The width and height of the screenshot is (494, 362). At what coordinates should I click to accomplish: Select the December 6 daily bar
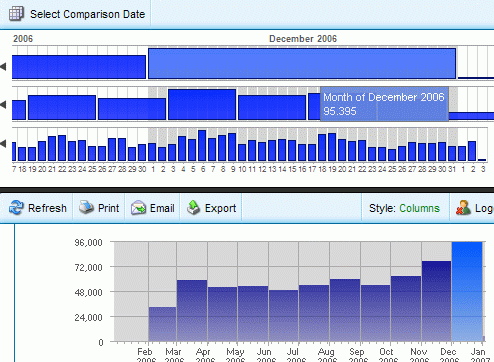coord(202,146)
